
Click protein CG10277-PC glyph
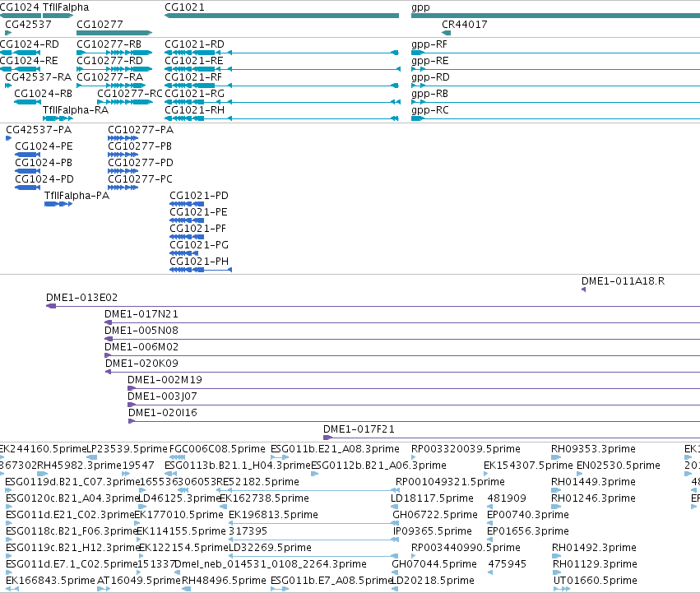(x=123, y=188)
